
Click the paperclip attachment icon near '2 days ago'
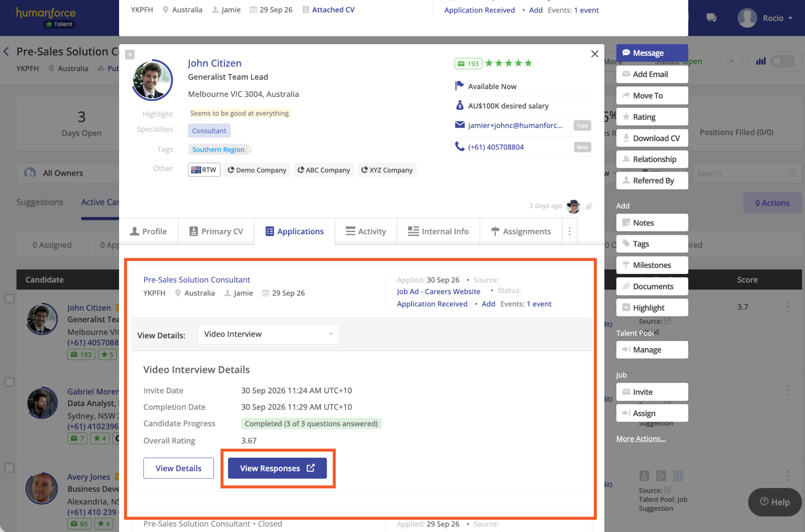(589, 206)
